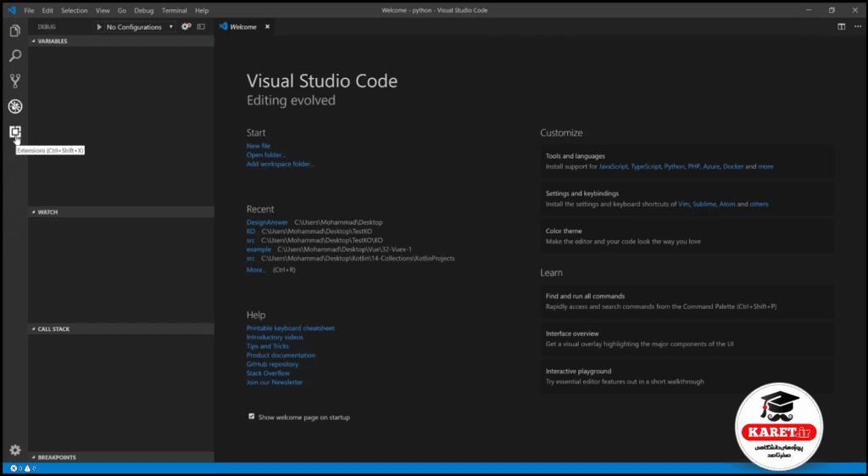The image size is (868, 476).
Task: Click the warnings triangle in status bar
Action: pyautogui.click(x=27, y=468)
